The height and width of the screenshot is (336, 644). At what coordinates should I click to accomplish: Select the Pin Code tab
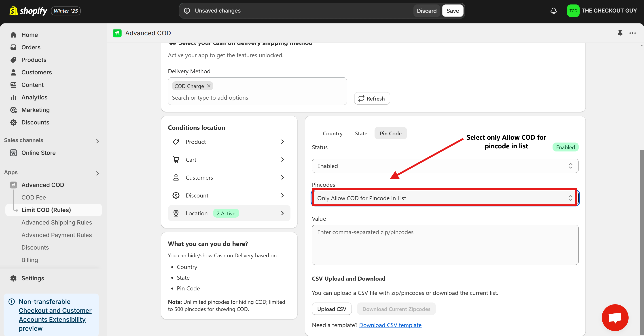tap(390, 133)
